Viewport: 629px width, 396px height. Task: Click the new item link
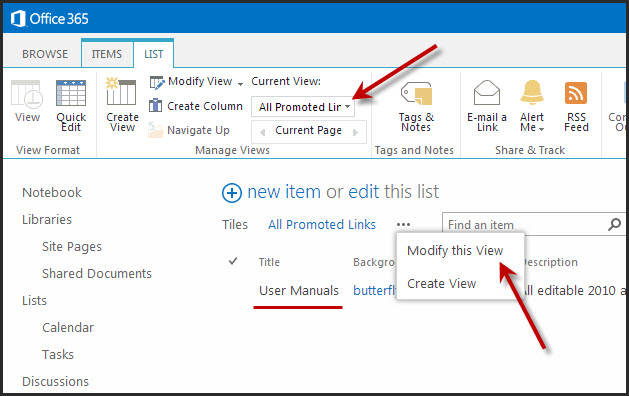pyautogui.click(x=284, y=192)
